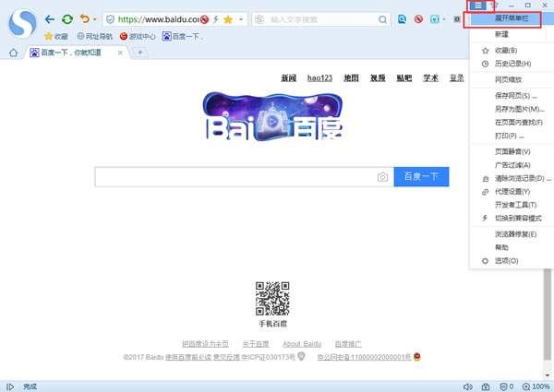Click the hamburger main menu button

477,5
